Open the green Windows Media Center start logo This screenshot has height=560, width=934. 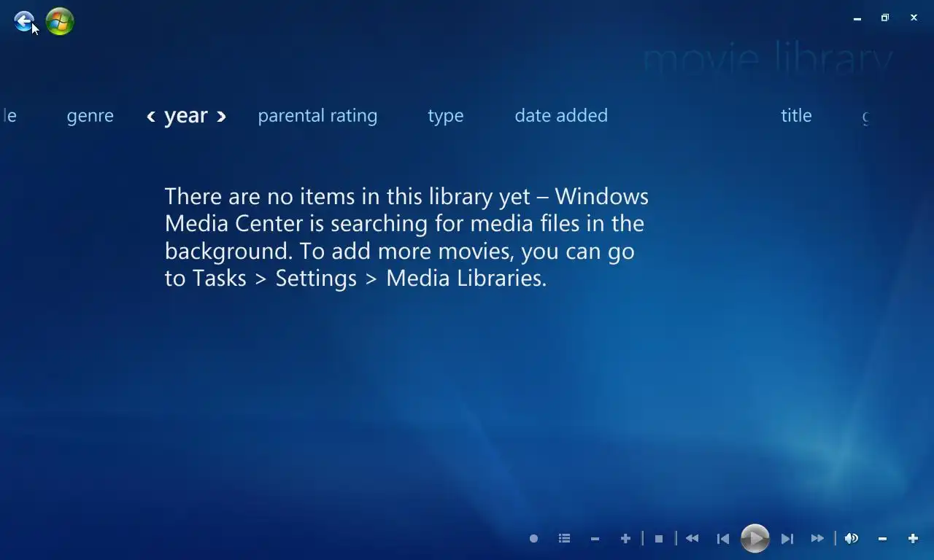coord(60,21)
